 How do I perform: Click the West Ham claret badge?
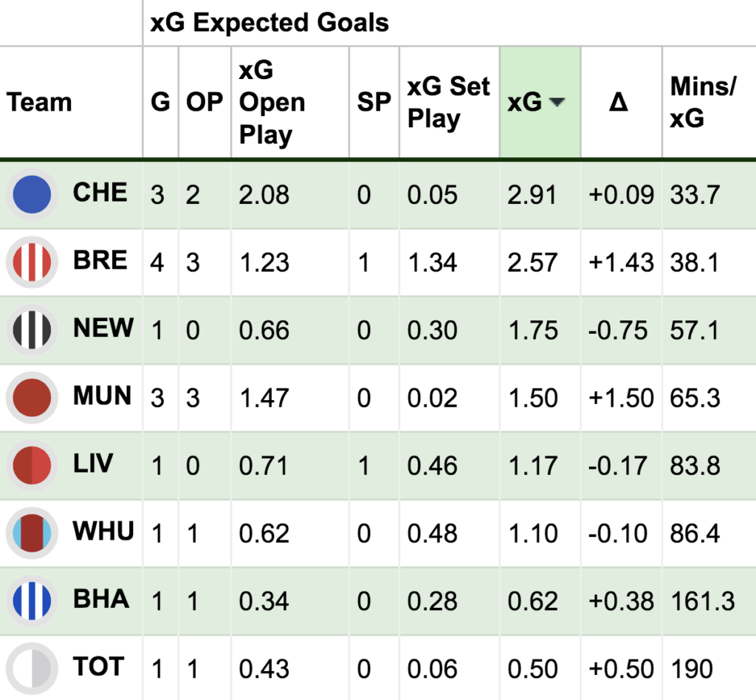tap(32, 533)
